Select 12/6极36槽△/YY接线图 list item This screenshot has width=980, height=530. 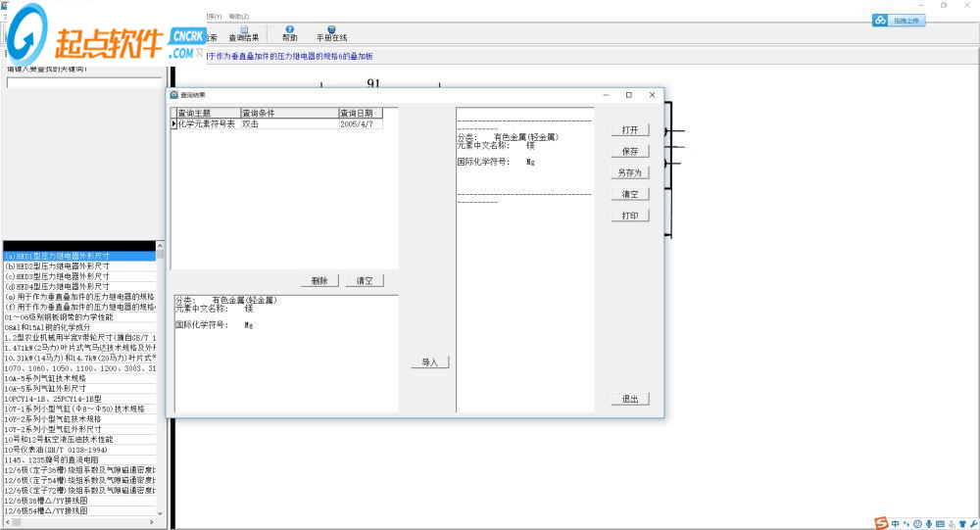(79, 501)
